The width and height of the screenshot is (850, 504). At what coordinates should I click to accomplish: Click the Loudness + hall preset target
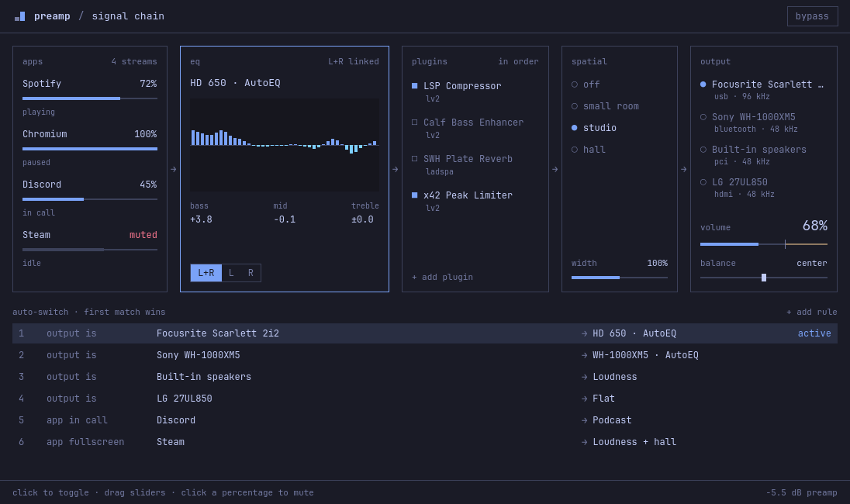tap(634, 442)
